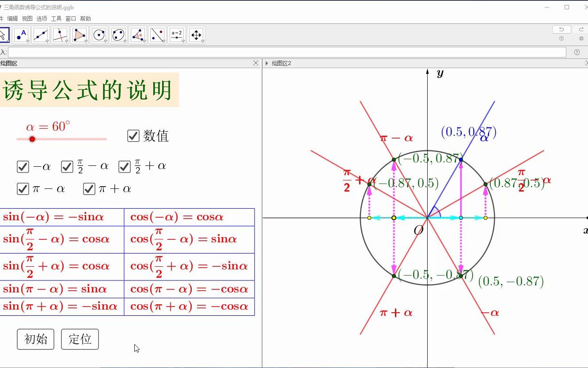Open the 视图 menu
Viewport: 588px width, 368px height.
pos(26,19)
